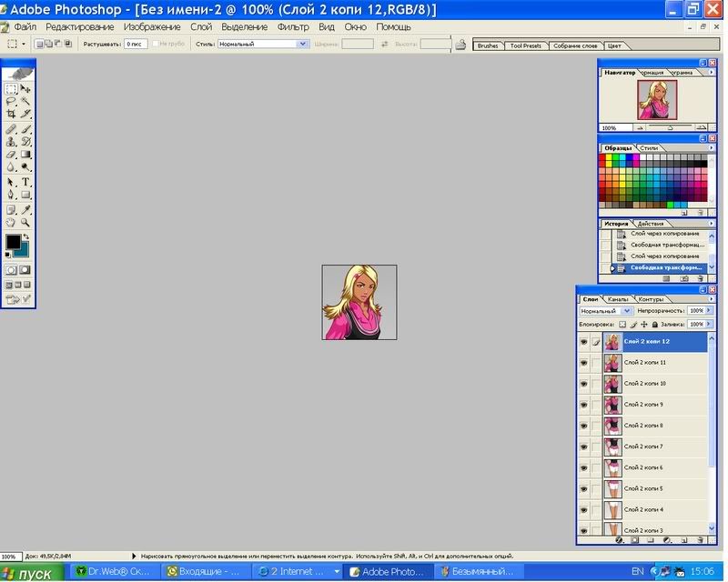Screen dimensions: 728x582
Task: Select the Eyedropper tool
Action: pos(25,210)
